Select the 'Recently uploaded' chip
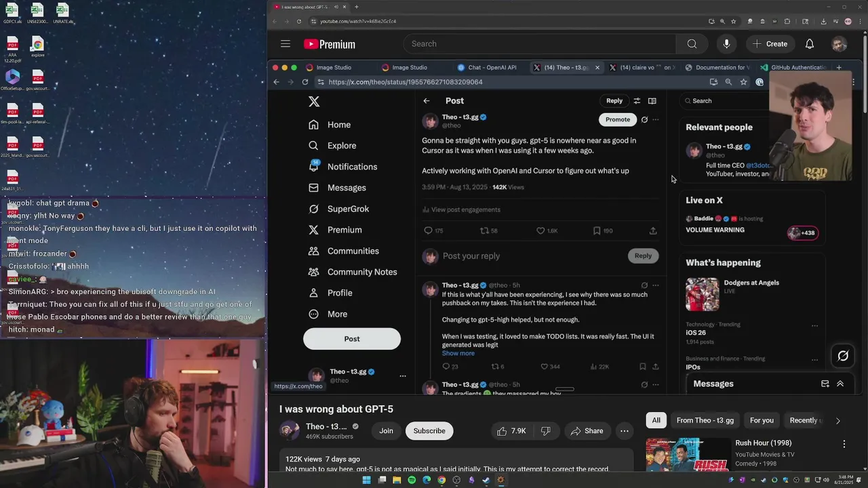This screenshot has width=868, height=488. point(805,420)
